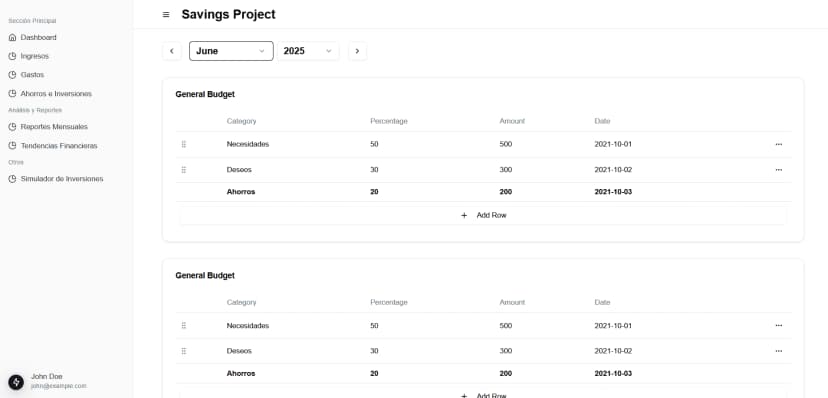Click amount 300 in first budget
Viewport: 828px width, 398px height.
point(506,169)
